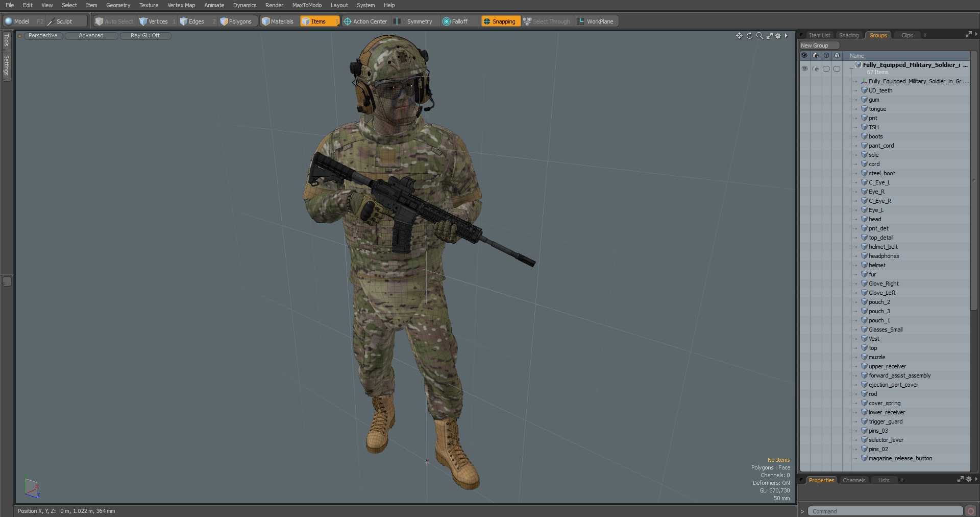Activate the Sculpt mode button

point(66,21)
